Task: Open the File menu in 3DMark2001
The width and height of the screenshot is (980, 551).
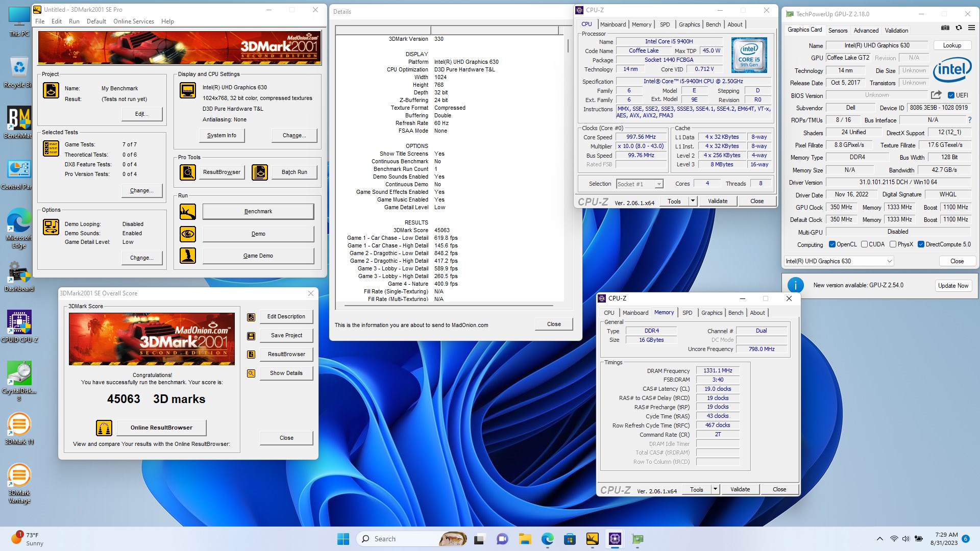Action: pyautogui.click(x=40, y=21)
